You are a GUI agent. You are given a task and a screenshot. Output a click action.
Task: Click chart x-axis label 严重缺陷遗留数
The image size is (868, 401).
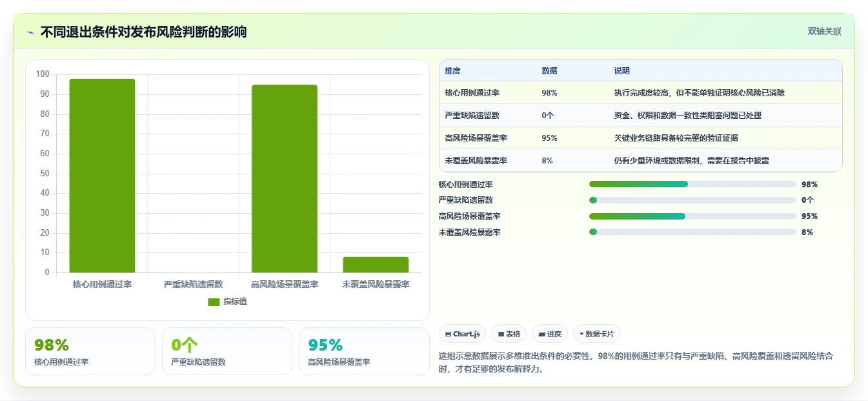tap(193, 284)
